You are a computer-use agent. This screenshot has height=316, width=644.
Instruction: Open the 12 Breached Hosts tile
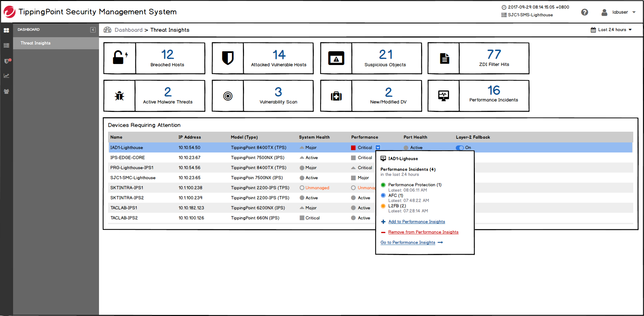tap(154, 58)
